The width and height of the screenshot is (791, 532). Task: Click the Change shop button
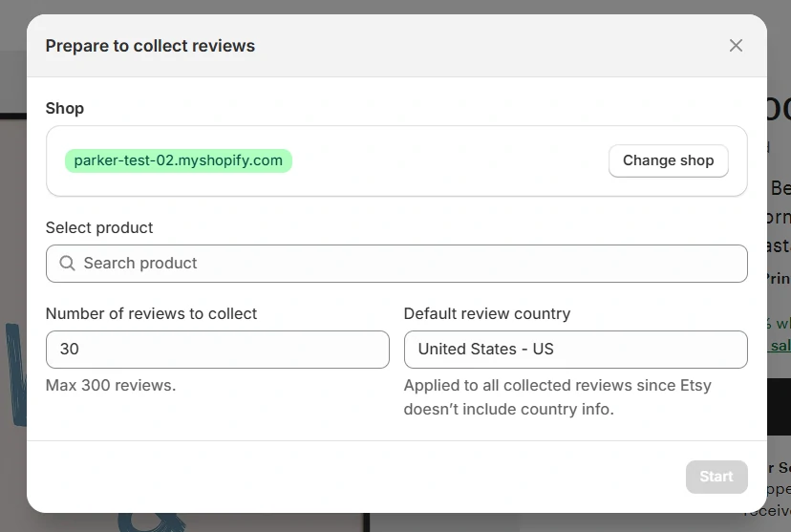pyautogui.click(x=668, y=160)
